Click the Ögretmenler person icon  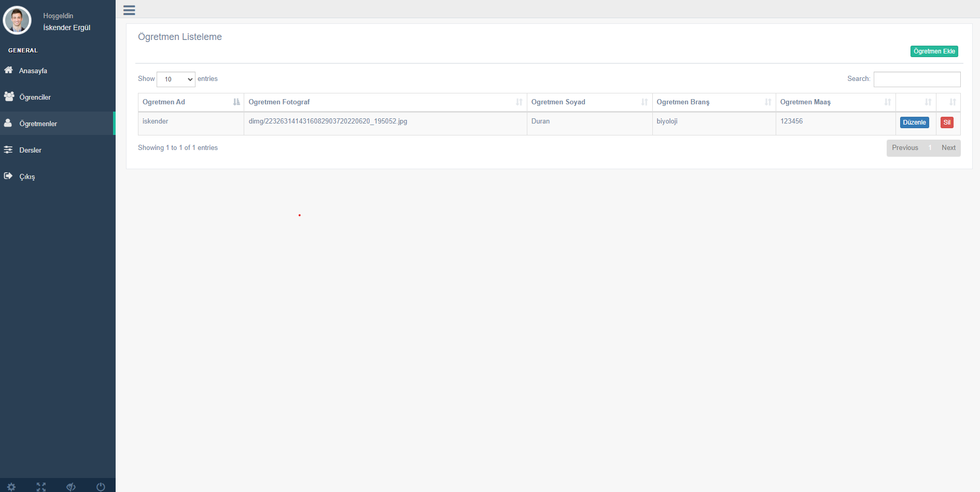pos(8,123)
